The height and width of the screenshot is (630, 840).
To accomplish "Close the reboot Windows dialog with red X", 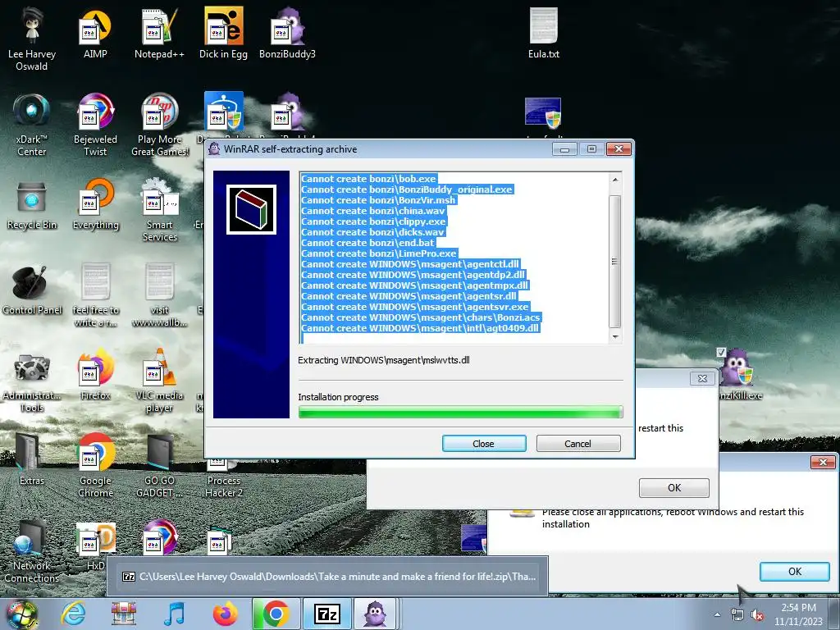I will pos(823,462).
